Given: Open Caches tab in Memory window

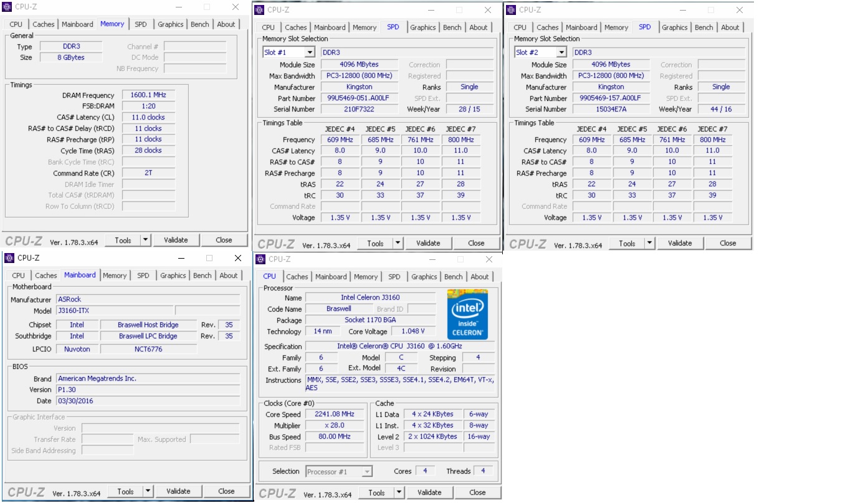Looking at the screenshot, I should click(44, 24).
